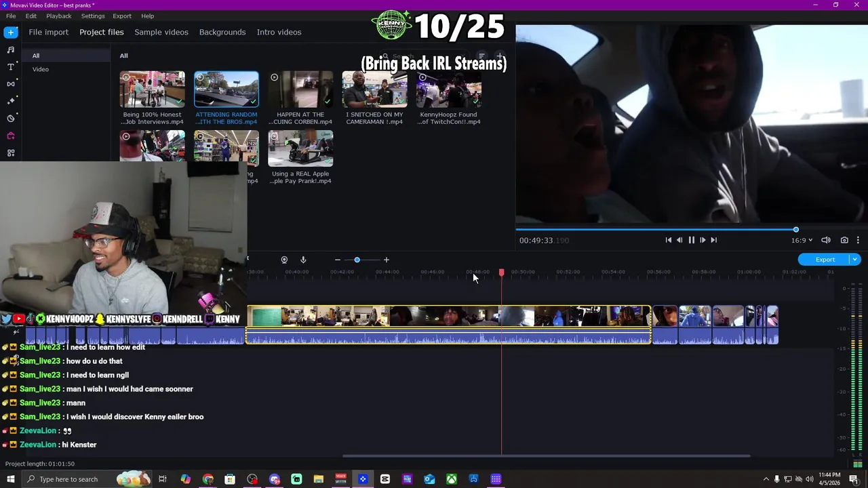This screenshot has width=868, height=488.
Task: Open the Help menu
Action: click(x=148, y=16)
